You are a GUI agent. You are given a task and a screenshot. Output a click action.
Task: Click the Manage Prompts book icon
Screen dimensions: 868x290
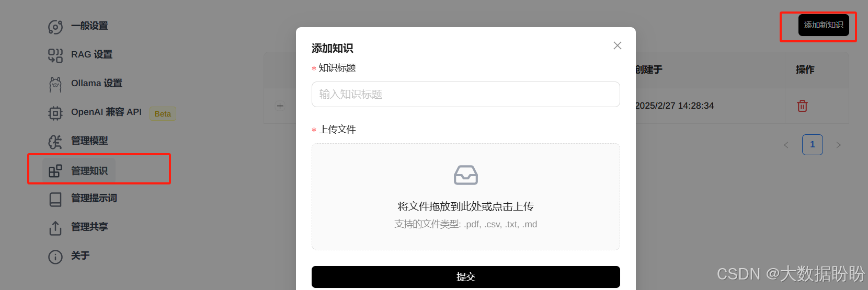tap(55, 199)
